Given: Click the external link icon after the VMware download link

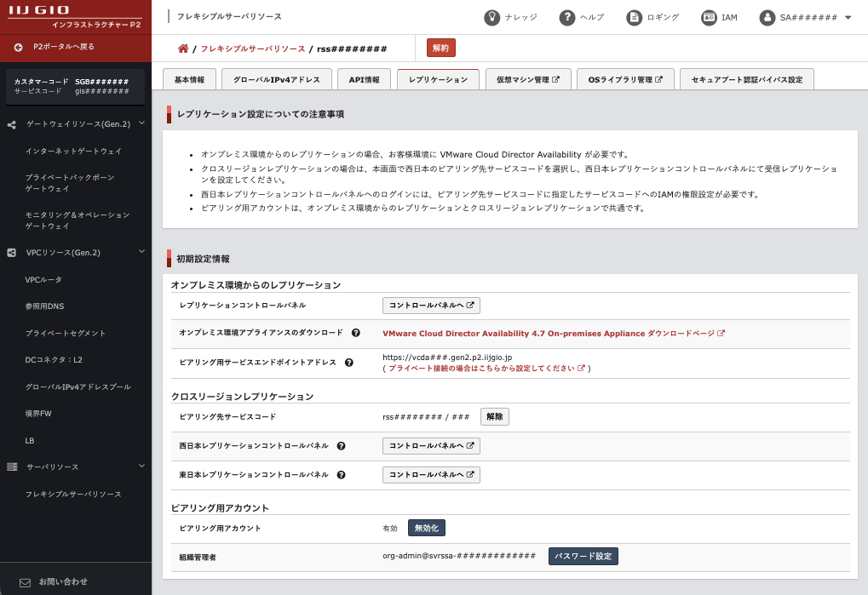Looking at the screenshot, I should (721, 334).
